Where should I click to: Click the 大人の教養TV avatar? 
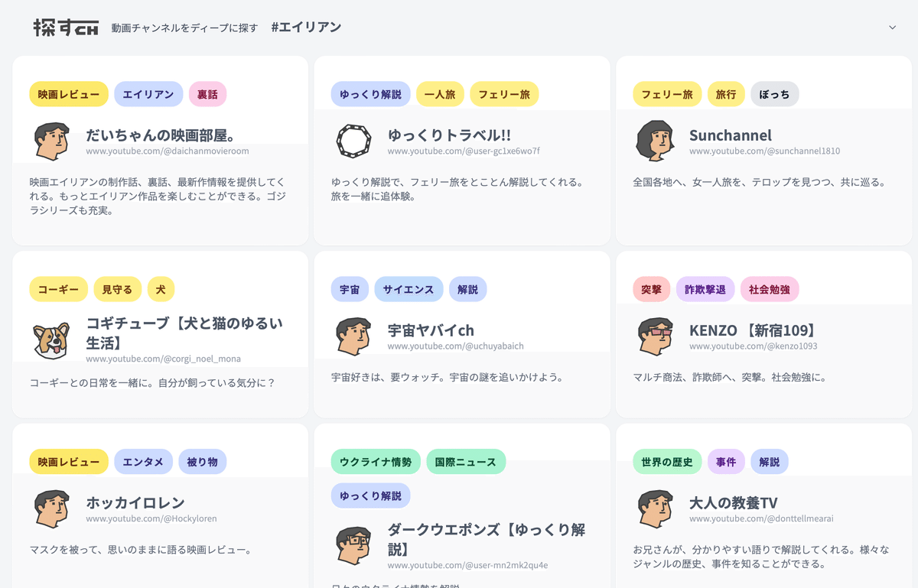[655, 509]
